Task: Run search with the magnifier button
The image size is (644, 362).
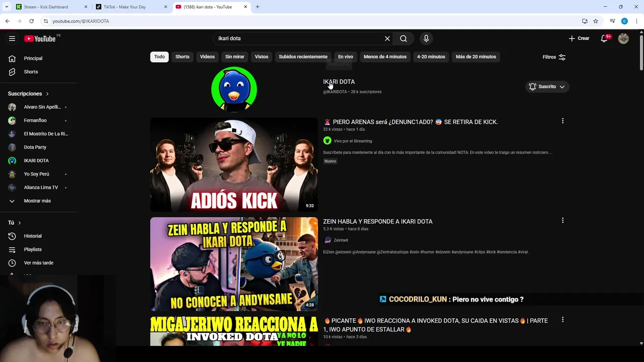Action: pyautogui.click(x=404, y=38)
